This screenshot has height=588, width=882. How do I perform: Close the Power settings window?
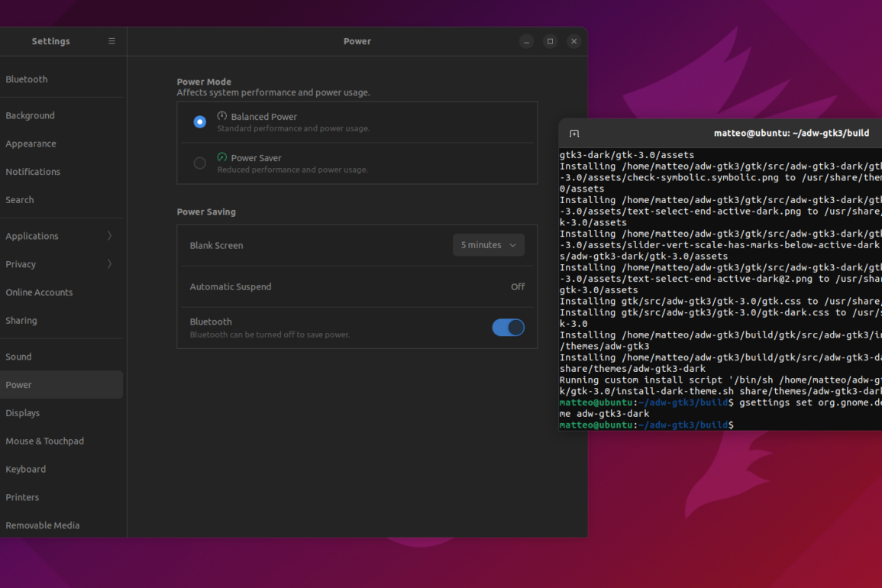(x=573, y=41)
